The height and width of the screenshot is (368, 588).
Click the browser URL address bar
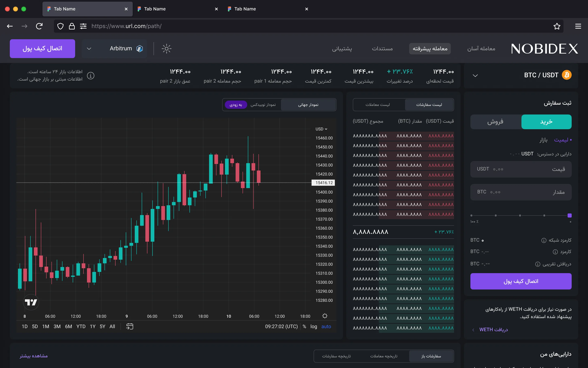pos(308,26)
